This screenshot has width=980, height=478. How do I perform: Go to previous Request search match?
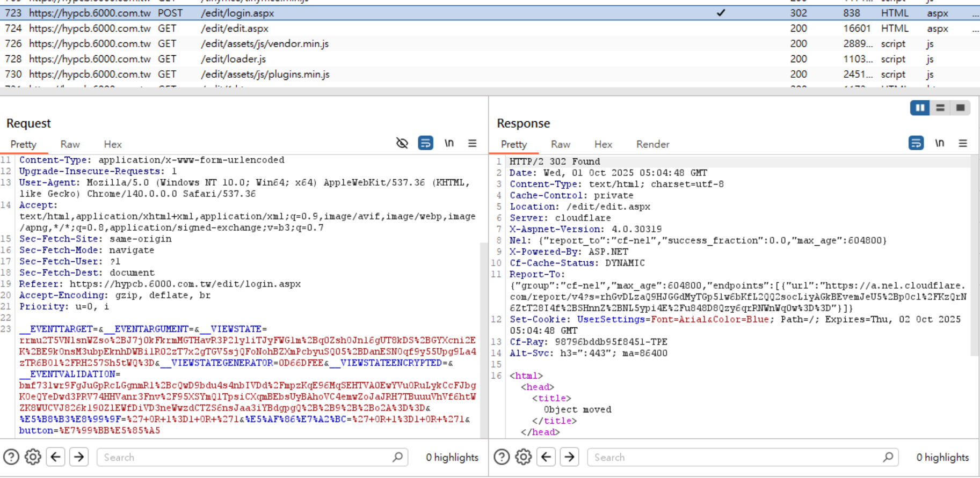(x=56, y=457)
